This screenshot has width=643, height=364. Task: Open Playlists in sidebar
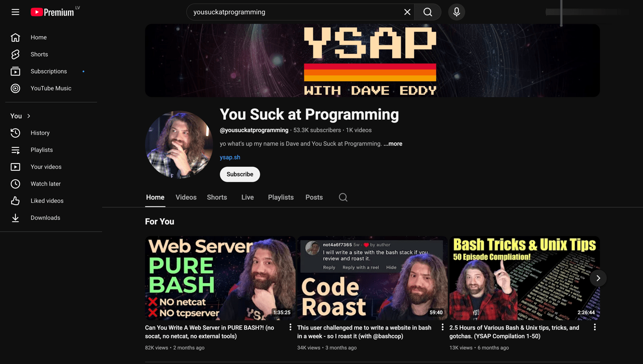coord(51,150)
